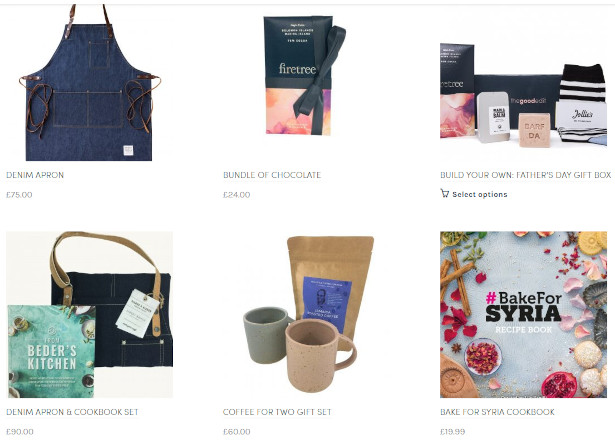Click the Bundle of Chocolate title link
The image size is (615, 440).
(272, 175)
